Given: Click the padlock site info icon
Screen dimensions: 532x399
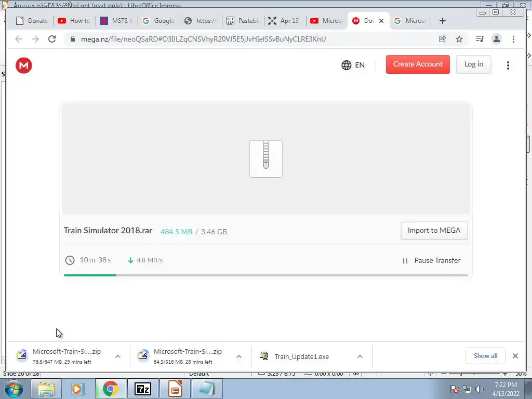Looking at the screenshot, I should coord(72,39).
